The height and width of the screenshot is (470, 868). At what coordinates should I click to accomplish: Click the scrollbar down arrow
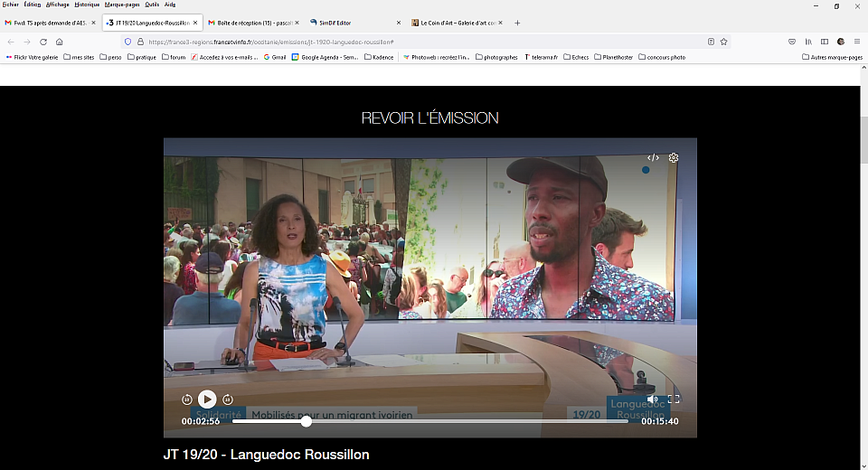tap(863, 465)
